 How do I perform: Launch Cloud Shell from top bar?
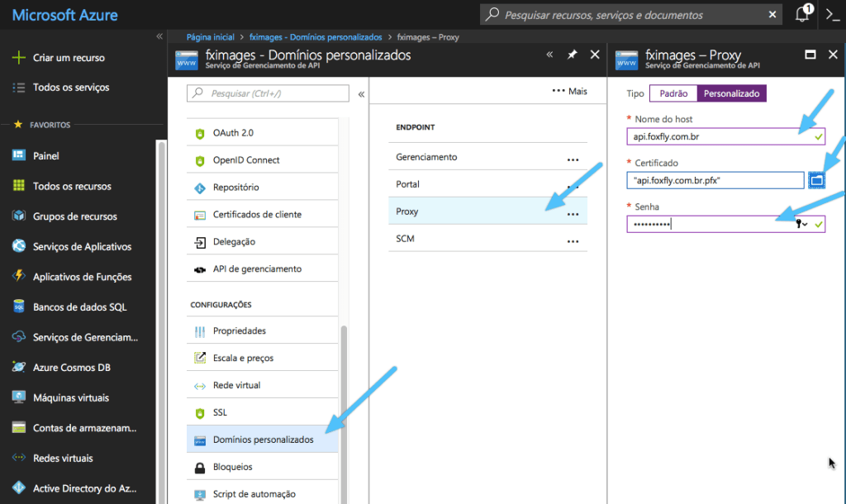coord(833,15)
